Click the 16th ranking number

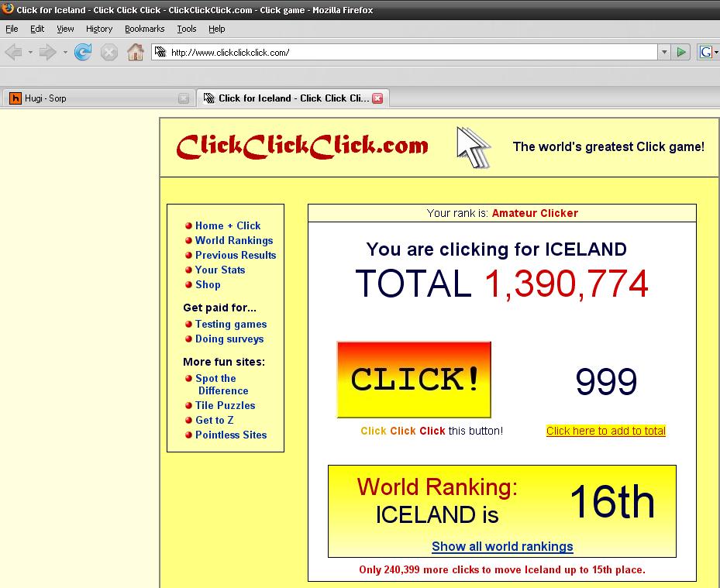[612, 502]
